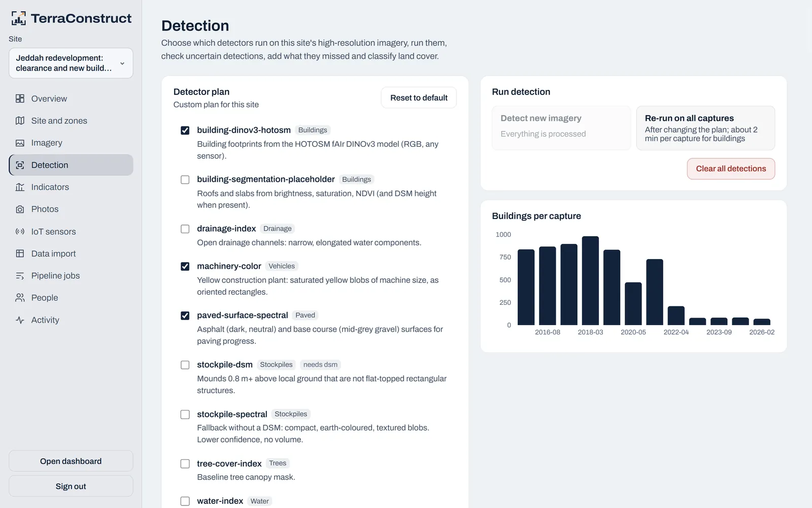Viewport: 812px width, 508px height.
Task: Click the Pipeline jobs list icon
Action: pyautogui.click(x=20, y=276)
